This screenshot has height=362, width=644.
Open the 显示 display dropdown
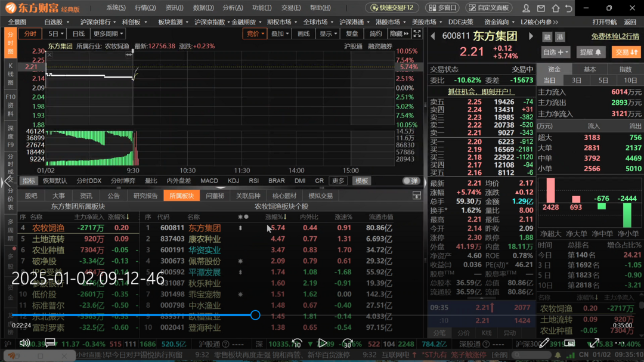328,33
